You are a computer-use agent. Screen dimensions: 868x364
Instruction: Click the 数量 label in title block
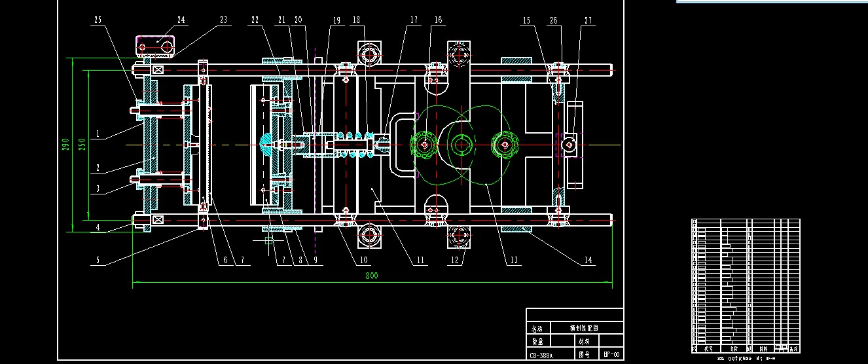point(537,341)
